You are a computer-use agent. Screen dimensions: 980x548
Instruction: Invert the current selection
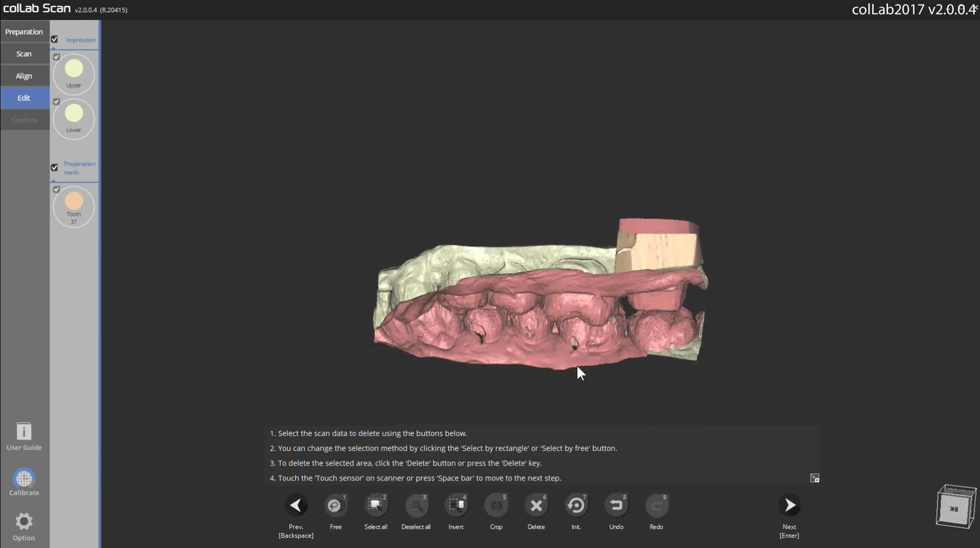pyautogui.click(x=456, y=506)
